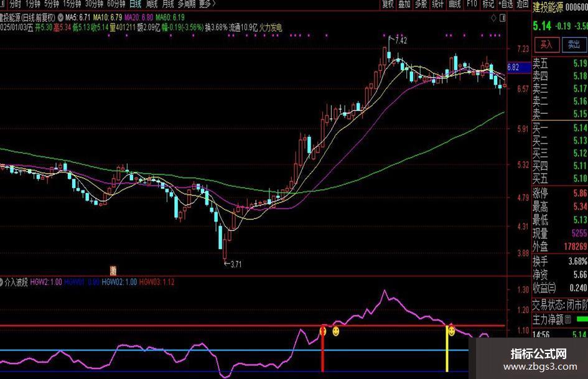The image size is (588, 379).
Task: Click the 激 marker icon below the chart
Action: point(113,270)
